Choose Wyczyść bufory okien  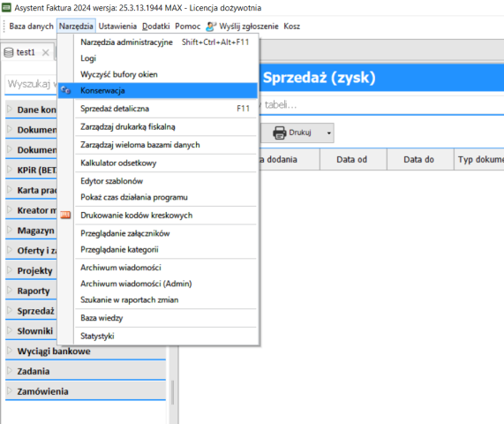(158, 74)
